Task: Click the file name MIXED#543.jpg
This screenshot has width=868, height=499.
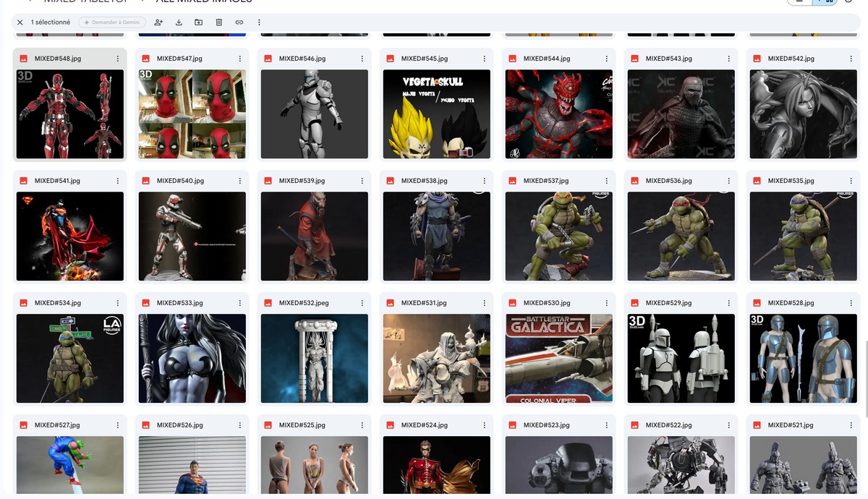Action: point(669,59)
